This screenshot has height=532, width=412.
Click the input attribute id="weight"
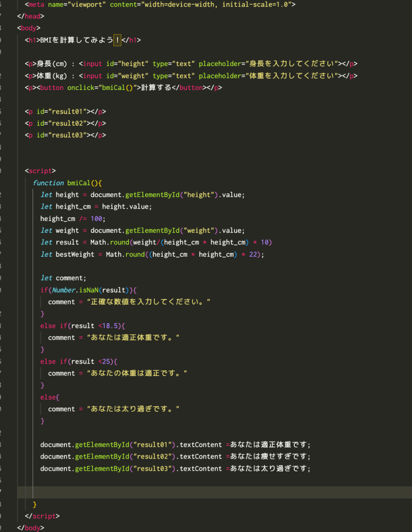click(x=127, y=76)
